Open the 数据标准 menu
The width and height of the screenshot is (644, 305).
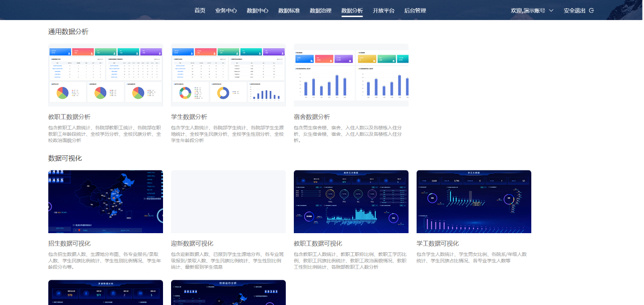click(289, 11)
